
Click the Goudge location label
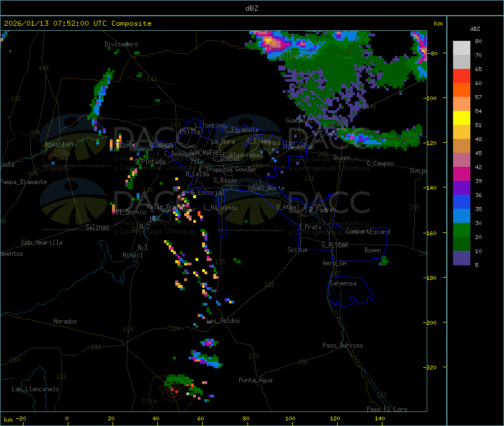[x=245, y=169]
